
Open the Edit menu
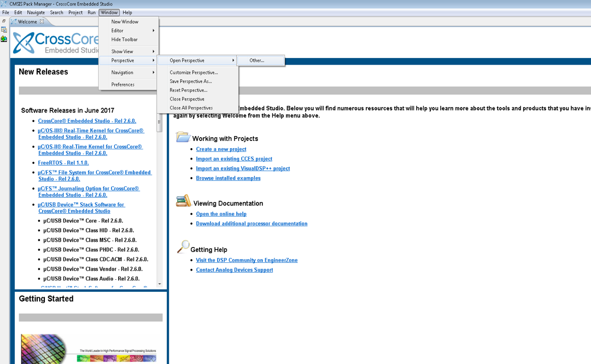(x=18, y=13)
